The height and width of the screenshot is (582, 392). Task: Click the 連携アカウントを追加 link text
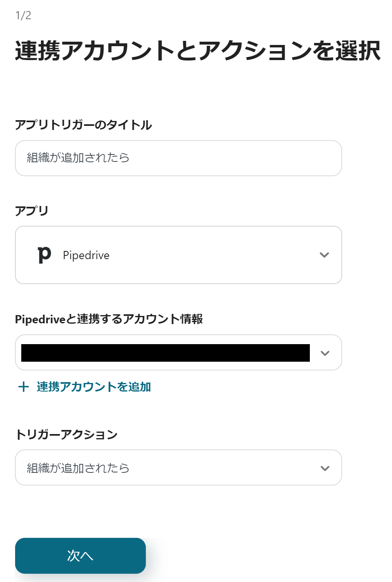94,387
